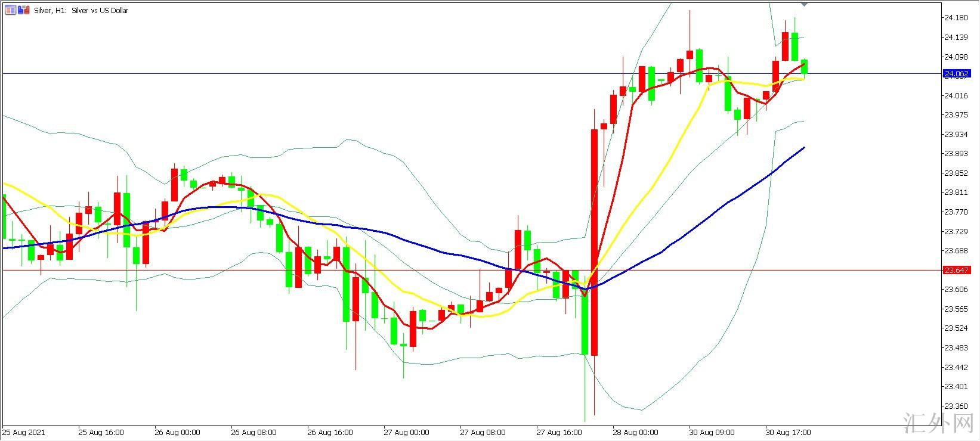Select the red 23.647 price level label
The height and width of the screenshot is (441, 980).
pyautogui.click(x=956, y=271)
